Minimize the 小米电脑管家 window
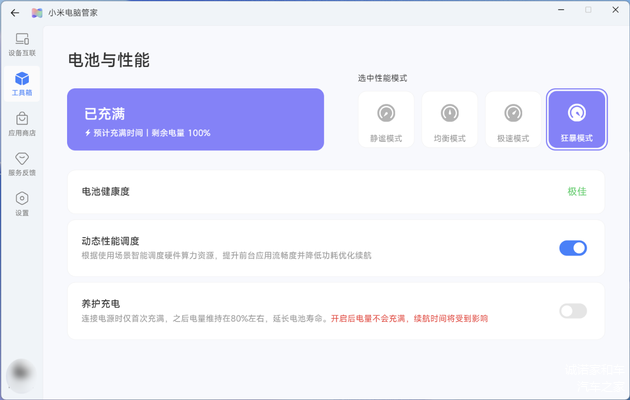The image size is (630, 400). [560, 11]
